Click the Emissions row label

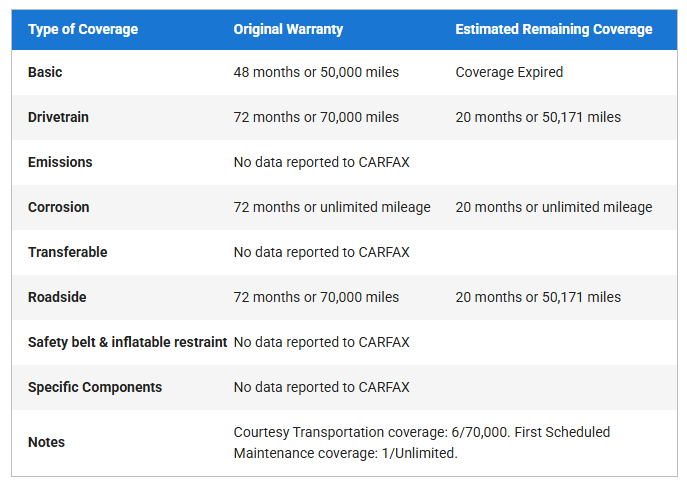tap(60, 162)
